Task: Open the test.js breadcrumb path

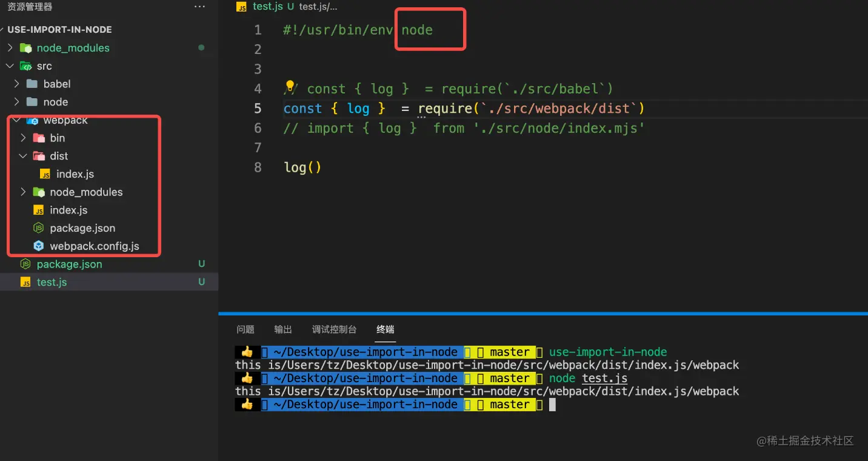Action: [317, 7]
